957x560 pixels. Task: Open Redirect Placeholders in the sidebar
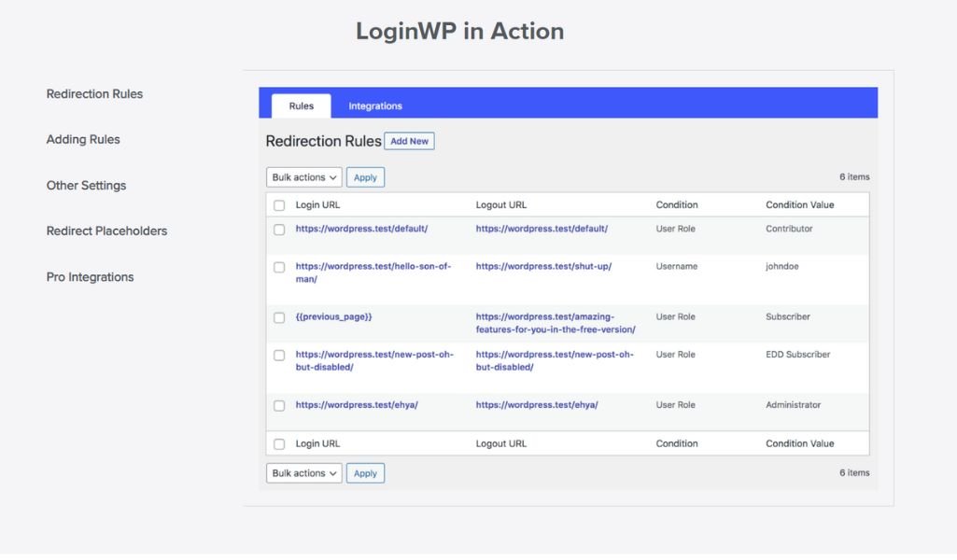pos(106,231)
